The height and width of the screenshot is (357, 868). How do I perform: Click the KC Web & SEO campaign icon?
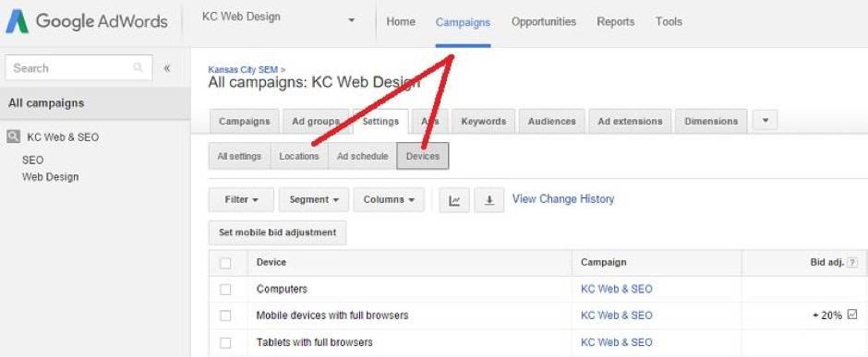click(14, 137)
